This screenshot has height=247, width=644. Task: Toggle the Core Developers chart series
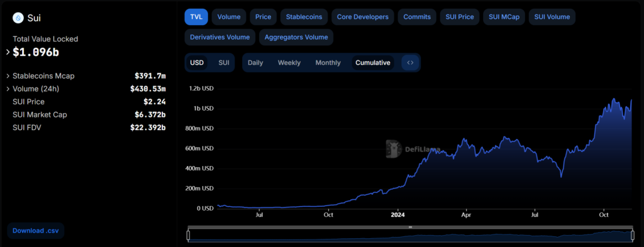pyautogui.click(x=363, y=17)
